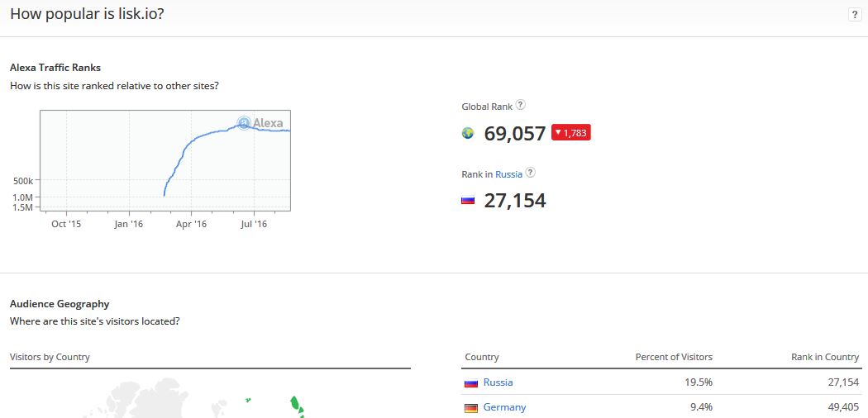Click the Visitors by Country label

50,357
